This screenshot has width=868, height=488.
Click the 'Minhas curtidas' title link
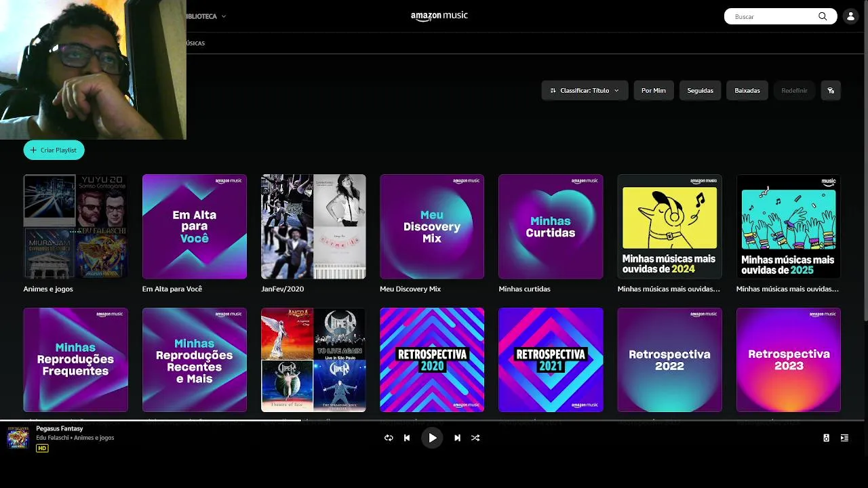pos(524,289)
